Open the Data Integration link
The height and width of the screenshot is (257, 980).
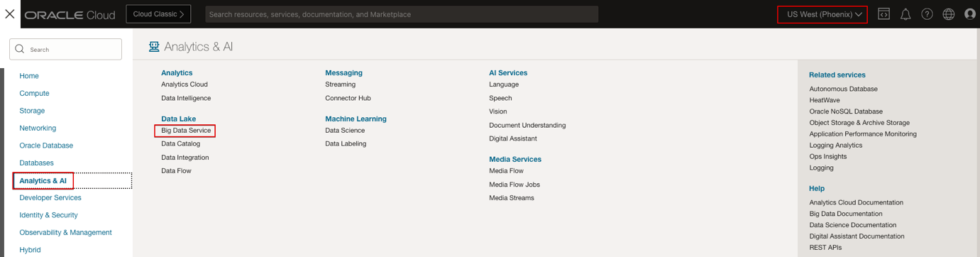(x=185, y=158)
